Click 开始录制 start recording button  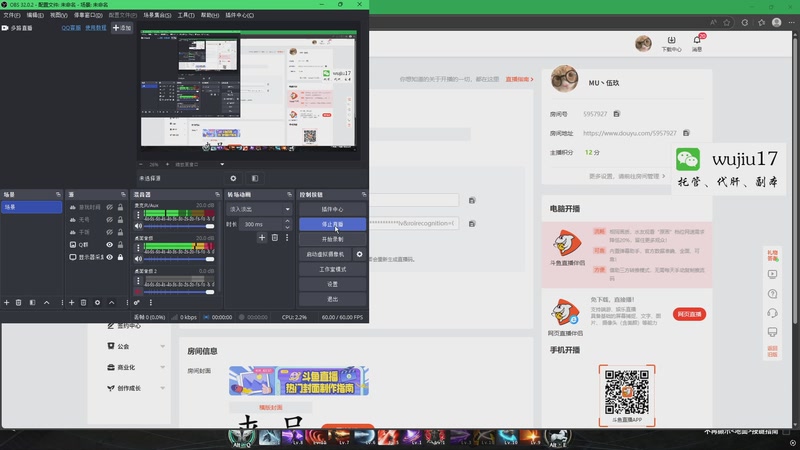[x=332, y=239]
